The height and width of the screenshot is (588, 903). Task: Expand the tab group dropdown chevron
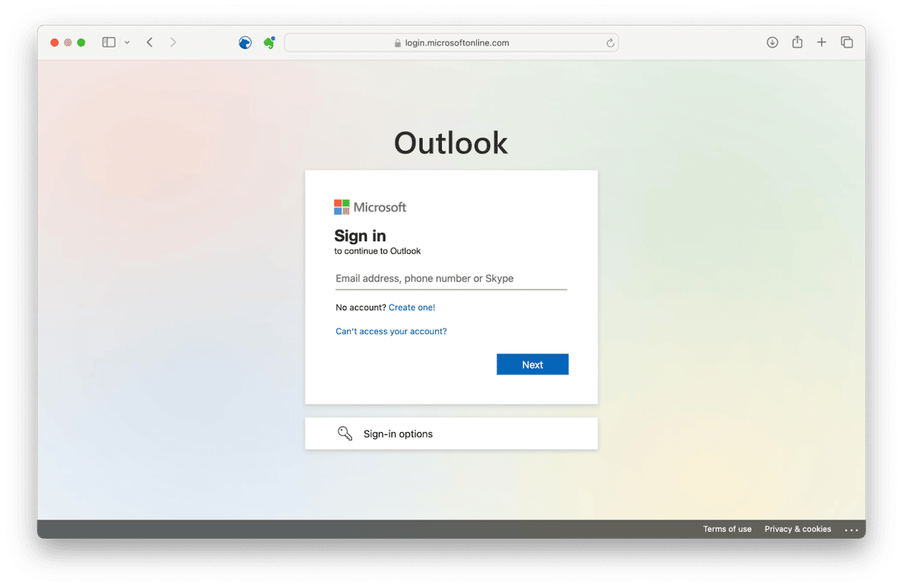pyautogui.click(x=127, y=43)
